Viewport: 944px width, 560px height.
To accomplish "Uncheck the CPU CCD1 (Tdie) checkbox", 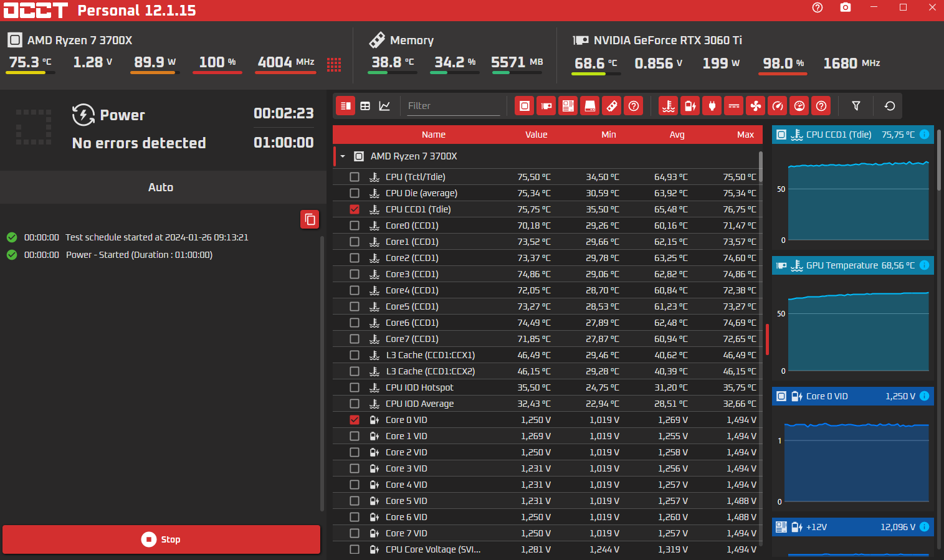I will pyautogui.click(x=355, y=209).
